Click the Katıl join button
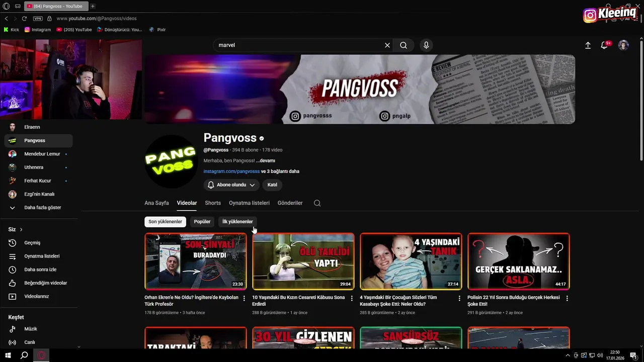 click(272, 185)
